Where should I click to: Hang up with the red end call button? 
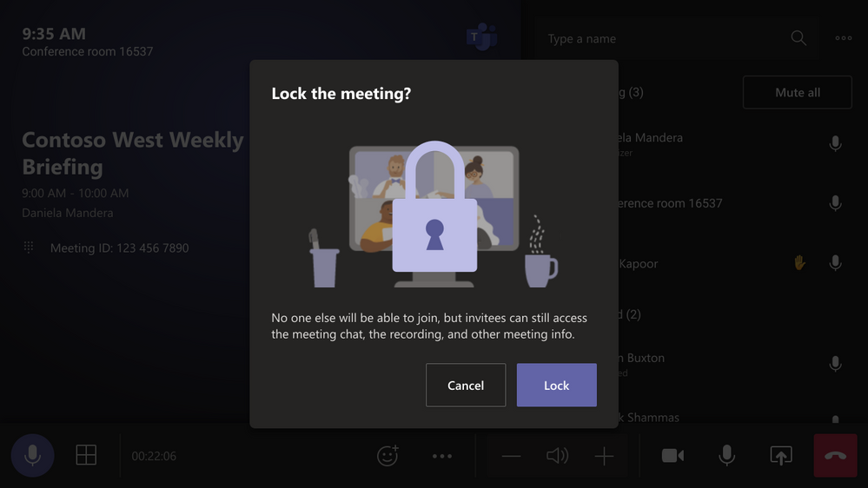pyautogui.click(x=835, y=455)
